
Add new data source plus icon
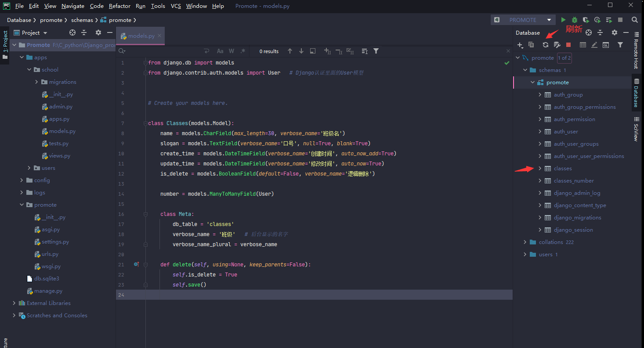(x=520, y=45)
